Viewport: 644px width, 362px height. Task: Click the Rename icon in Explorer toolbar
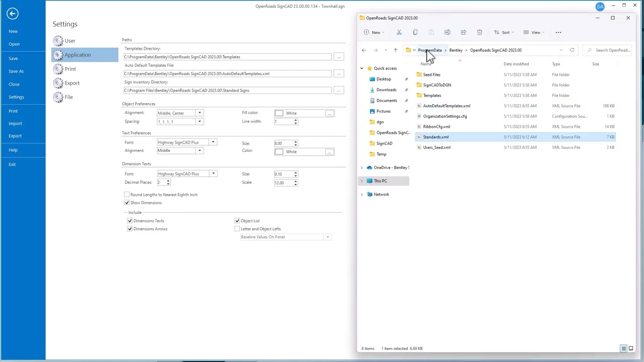pos(447,32)
